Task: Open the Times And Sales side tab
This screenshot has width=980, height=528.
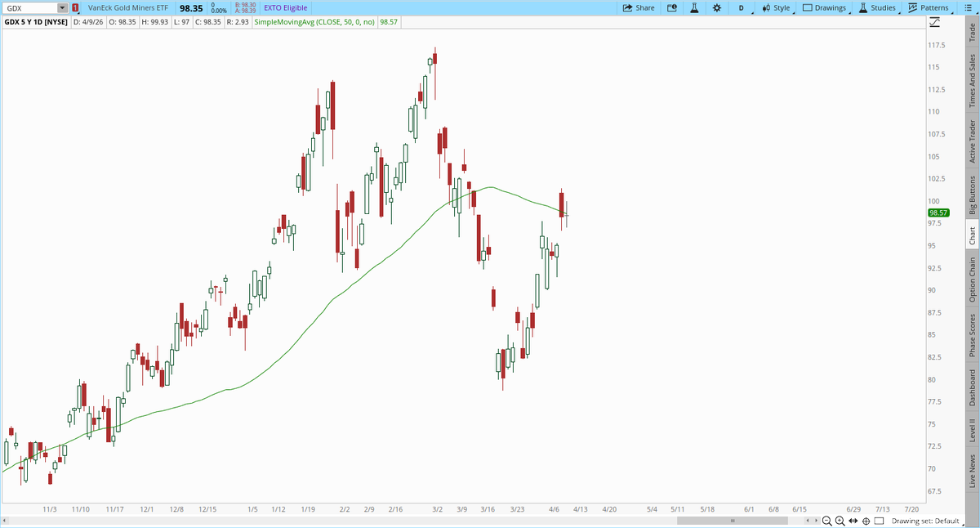Action: (972, 81)
